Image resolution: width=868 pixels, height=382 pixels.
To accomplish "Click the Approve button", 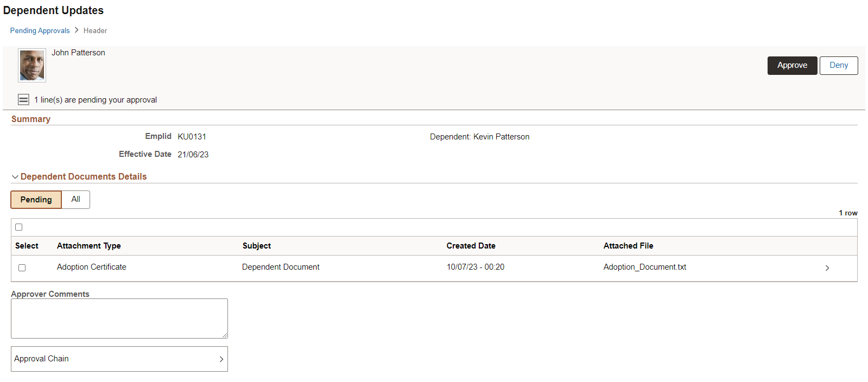I will coord(792,65).
